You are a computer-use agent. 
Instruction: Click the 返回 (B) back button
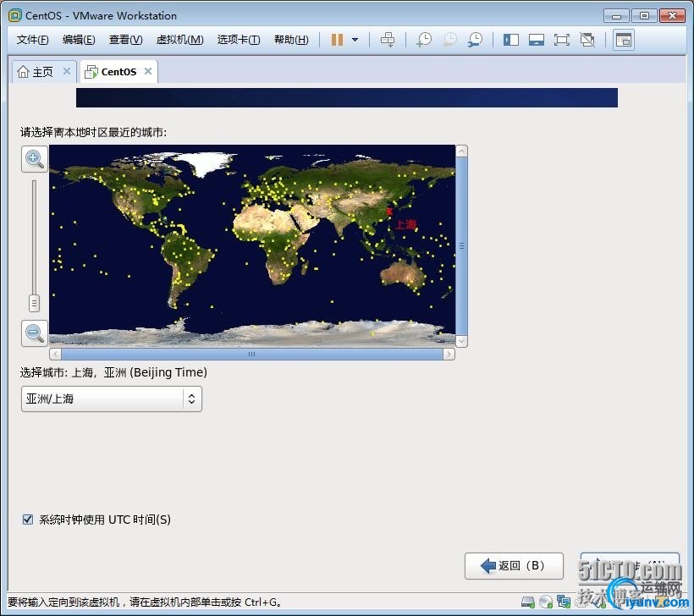click(514, 565)
